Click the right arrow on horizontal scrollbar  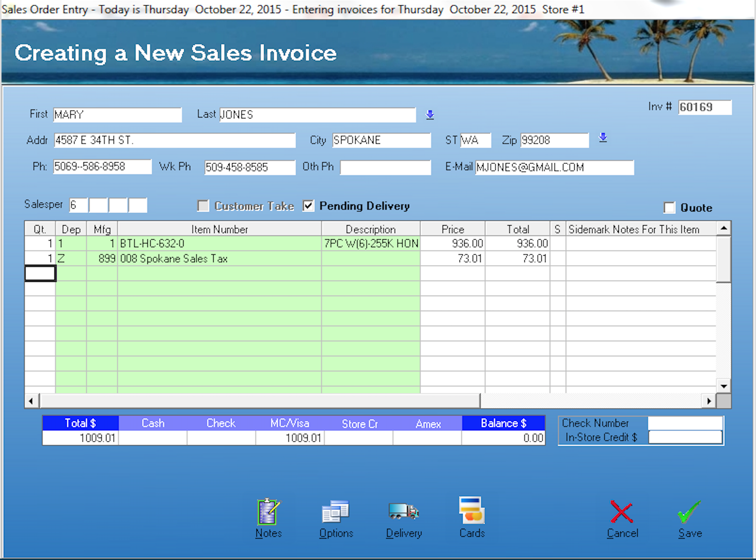click(x=709, y=401)
